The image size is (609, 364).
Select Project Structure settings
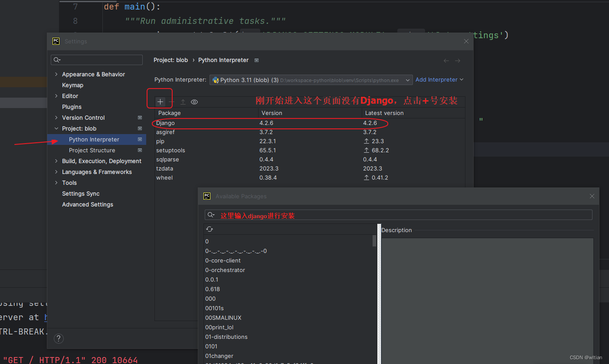(92, 150)
